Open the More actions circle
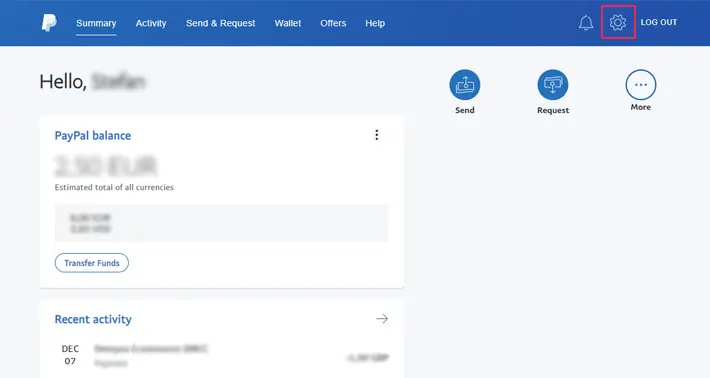Viewport: 710px width, 378px height. [641, 85]
